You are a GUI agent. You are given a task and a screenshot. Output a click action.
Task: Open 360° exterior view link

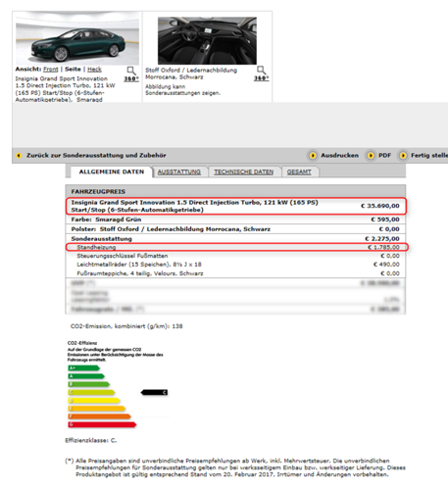pyautogui.click(x=131, y=78)
